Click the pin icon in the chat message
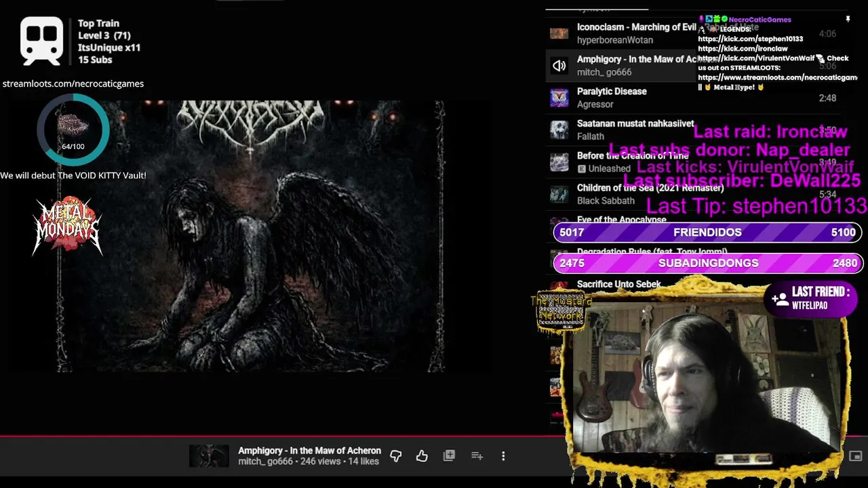The width and height of the screenshot is (868, 488). 848,20
